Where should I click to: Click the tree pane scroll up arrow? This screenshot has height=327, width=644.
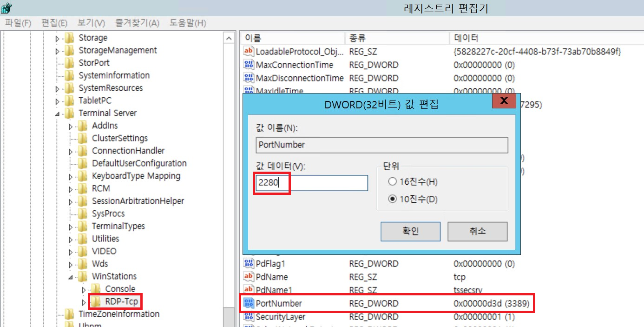pyautogui.click(x=229, y=38)
